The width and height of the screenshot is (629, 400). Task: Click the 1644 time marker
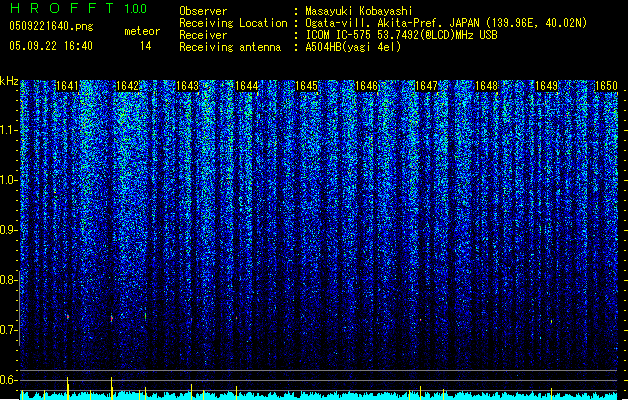coord(247,86)
